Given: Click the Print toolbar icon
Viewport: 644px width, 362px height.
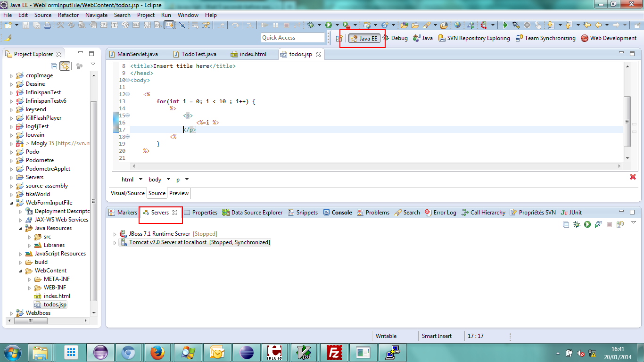Looking at the screenshot, I should 47,25.
